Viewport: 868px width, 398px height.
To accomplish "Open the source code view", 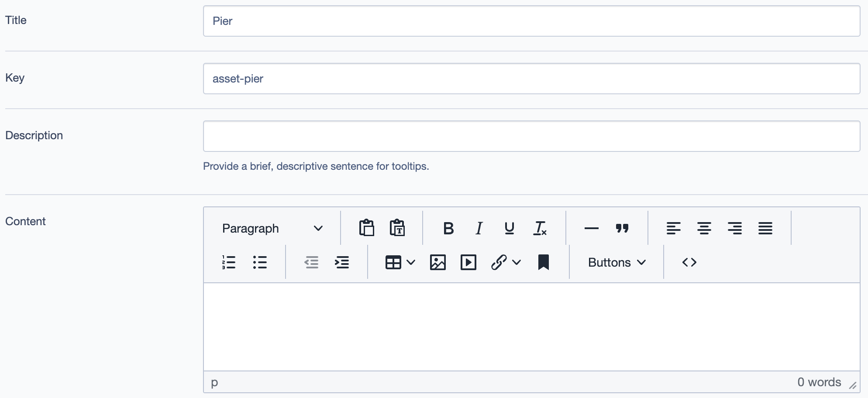I will tap(689, 262).
